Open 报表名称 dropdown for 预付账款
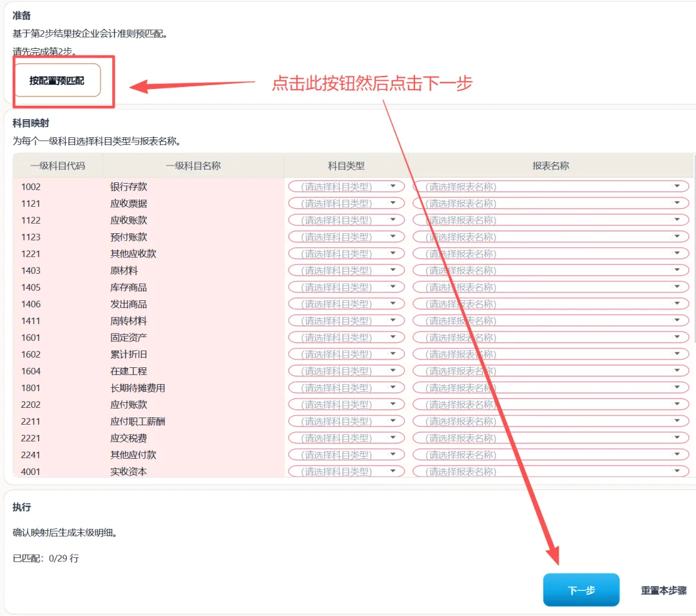 (x=550, y=237)
